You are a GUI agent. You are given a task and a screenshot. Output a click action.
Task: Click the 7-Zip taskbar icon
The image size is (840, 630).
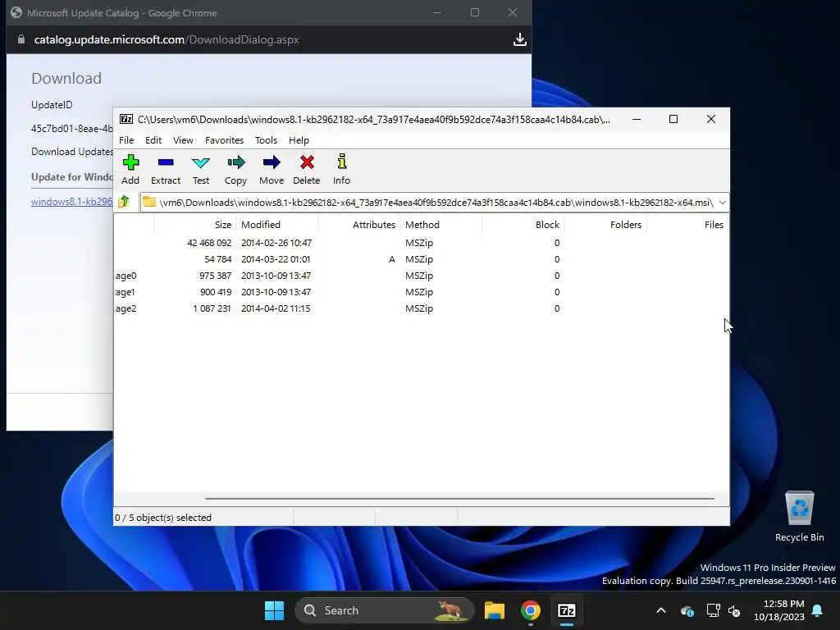(566, 610)
